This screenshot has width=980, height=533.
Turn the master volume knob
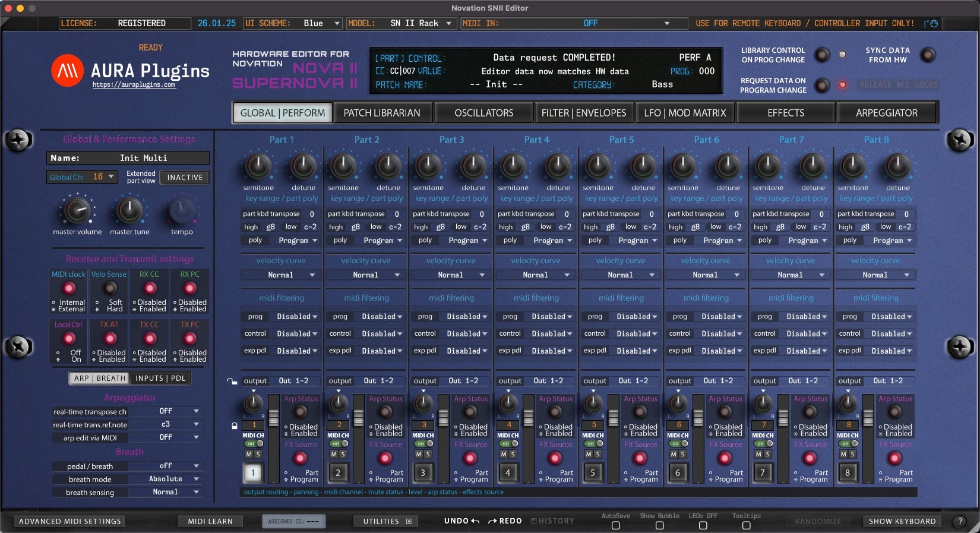pyautogui.click(x=77, y=212)
